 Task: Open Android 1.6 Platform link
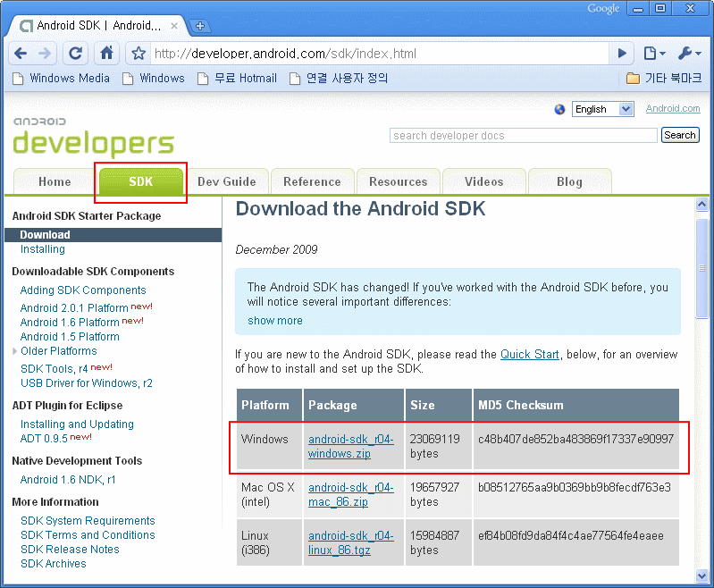70,322
